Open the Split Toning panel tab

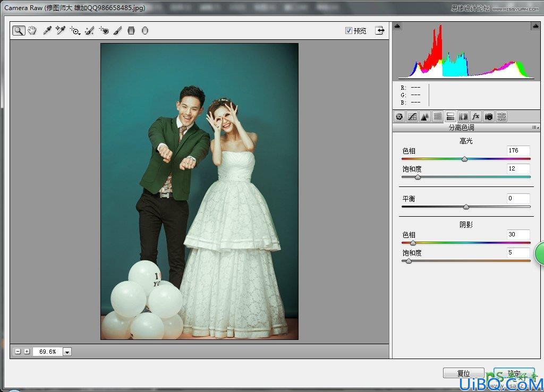450,116
